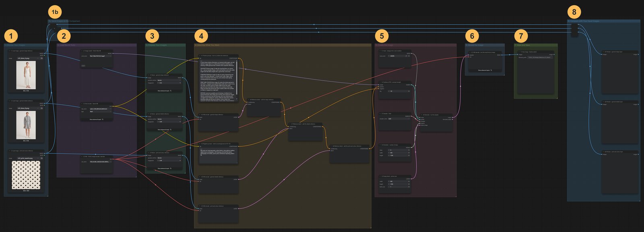Select group title '5. Create the Image'

[x=384, y=45]
